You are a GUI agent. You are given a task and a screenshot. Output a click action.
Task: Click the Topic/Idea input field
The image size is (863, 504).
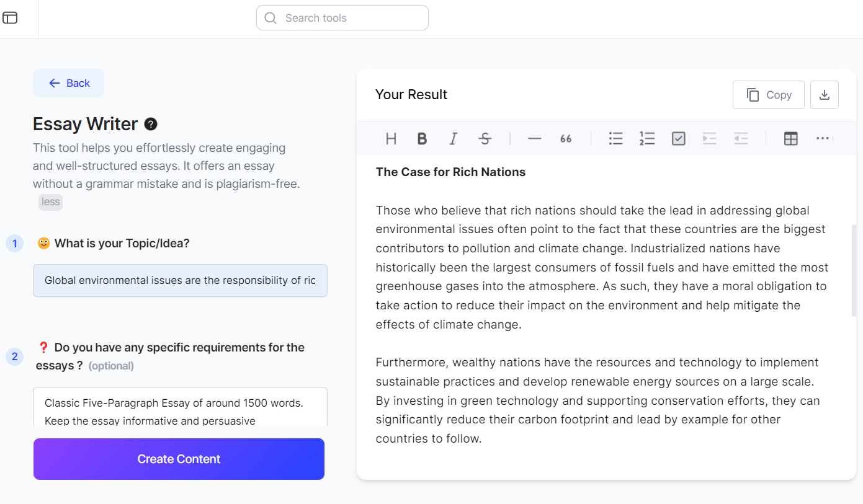click(x=180, y=280)
